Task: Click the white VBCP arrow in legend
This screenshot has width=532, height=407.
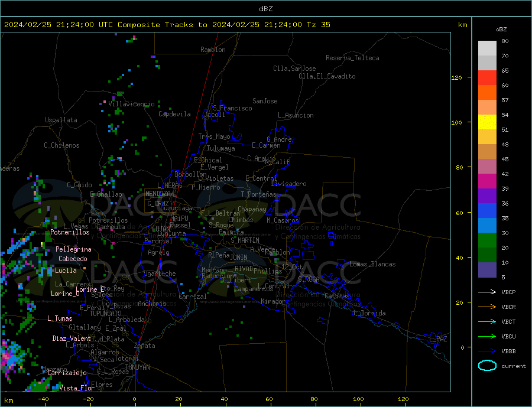Action: (487, 292)
